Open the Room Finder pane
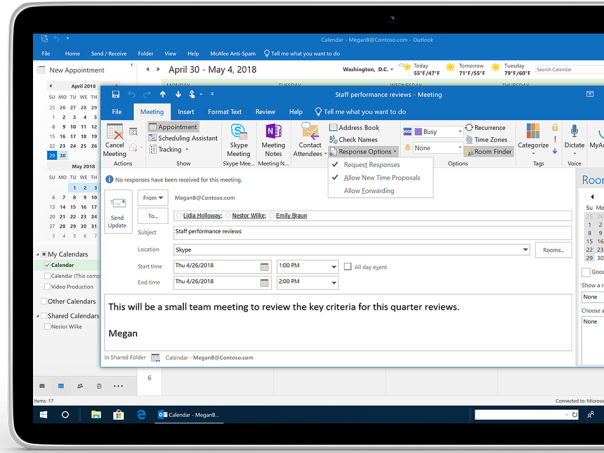 point(489,152)
